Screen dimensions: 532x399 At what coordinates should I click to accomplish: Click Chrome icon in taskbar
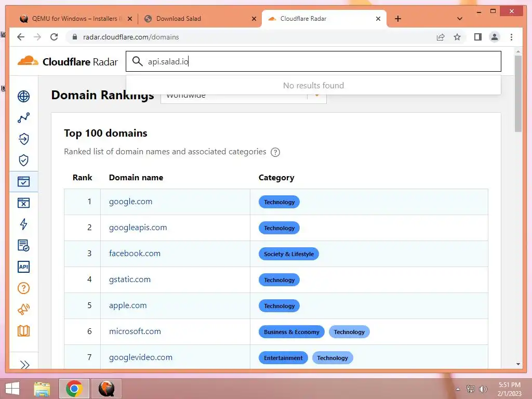tap(74, 389)
